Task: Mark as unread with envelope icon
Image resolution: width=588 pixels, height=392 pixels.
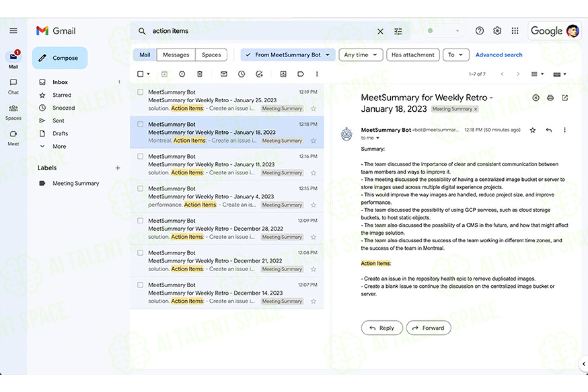Action: click(224, 74)
